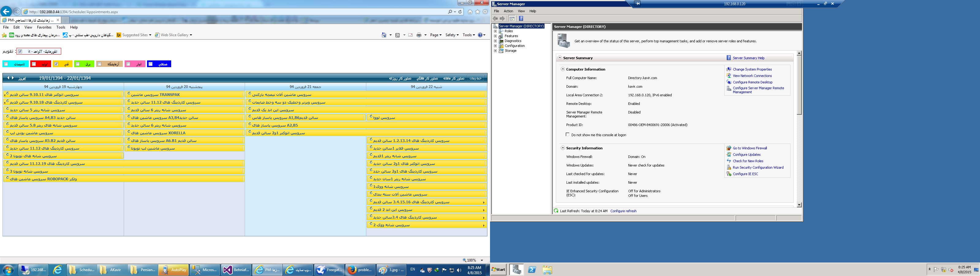Click Server Manager back arrow toolbar icon
Viewport: 980px width, 276px height.
pyautogui.click(x=495, y=18)
